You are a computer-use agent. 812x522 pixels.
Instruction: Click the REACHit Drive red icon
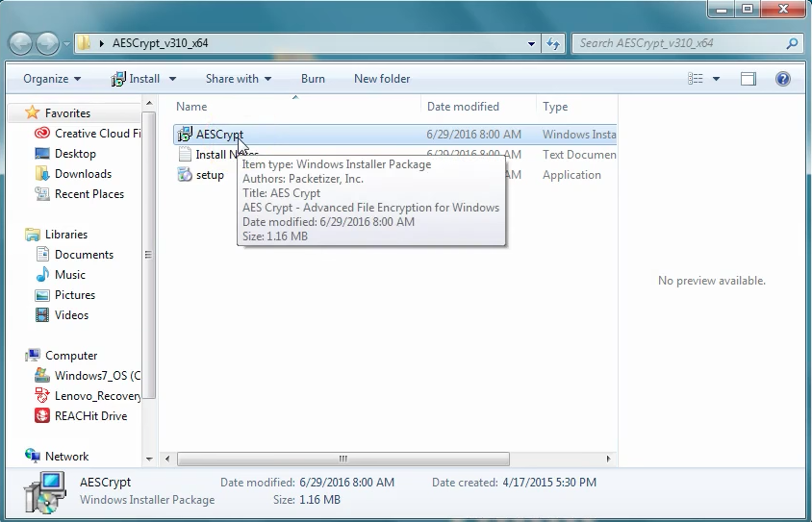coord(42,415)
